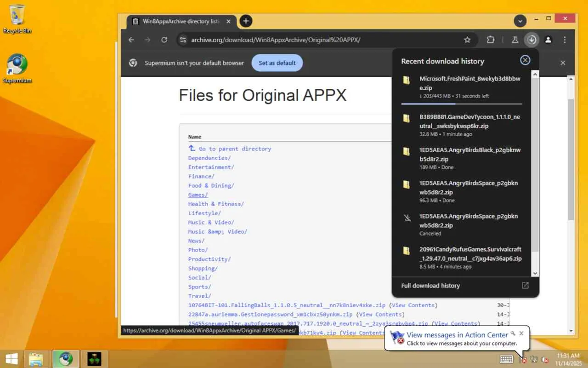588x368 pixels.
Task: Open the notification balloon wrench options
Action: (513, 333)
